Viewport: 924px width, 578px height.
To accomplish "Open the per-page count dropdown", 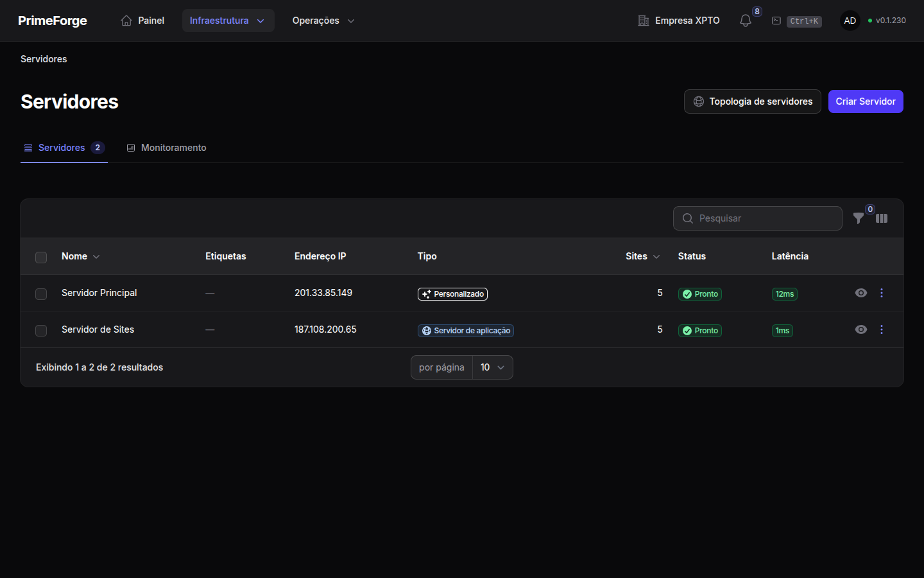I will click(x=493, y=367).
